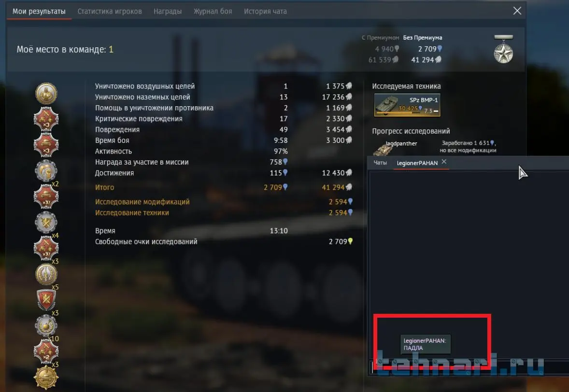Click the chat message input field
Image resolution: width=569 pixels, height=392 pixels.
coord(470,367)
